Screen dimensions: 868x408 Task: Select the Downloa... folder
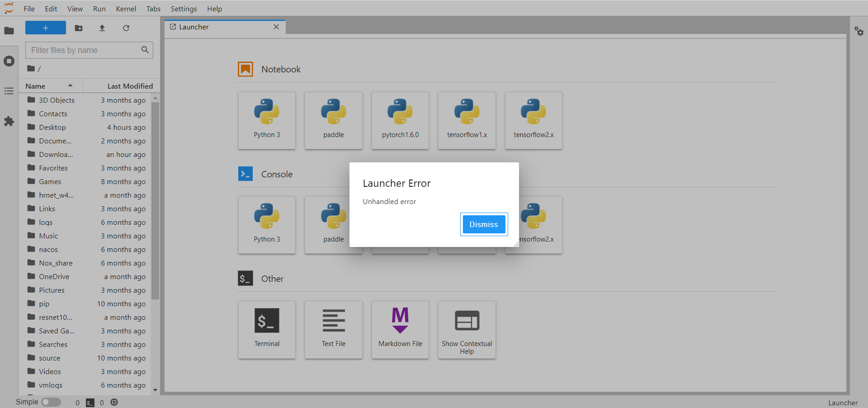[x=85, y=154]
